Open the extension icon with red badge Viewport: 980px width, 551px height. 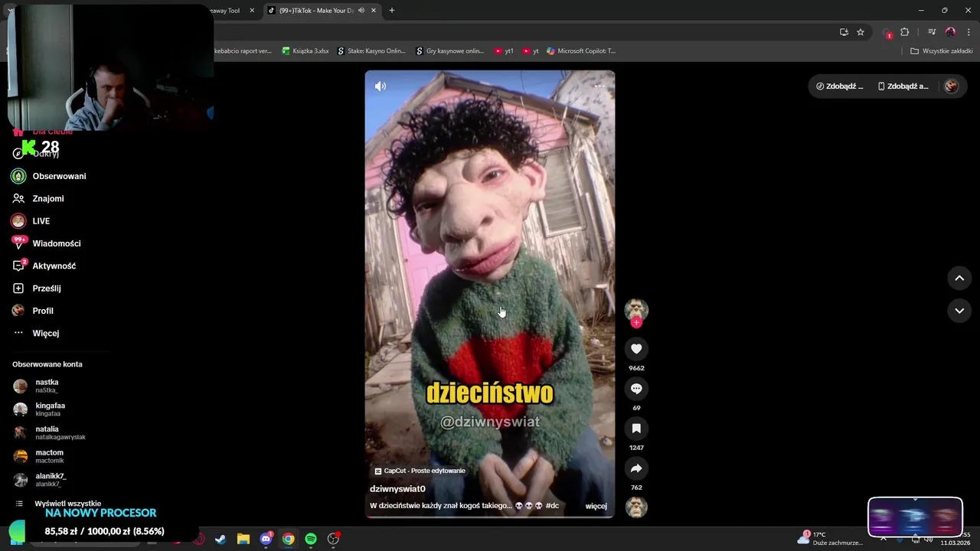pyautogui.click(x=887, y=33)
